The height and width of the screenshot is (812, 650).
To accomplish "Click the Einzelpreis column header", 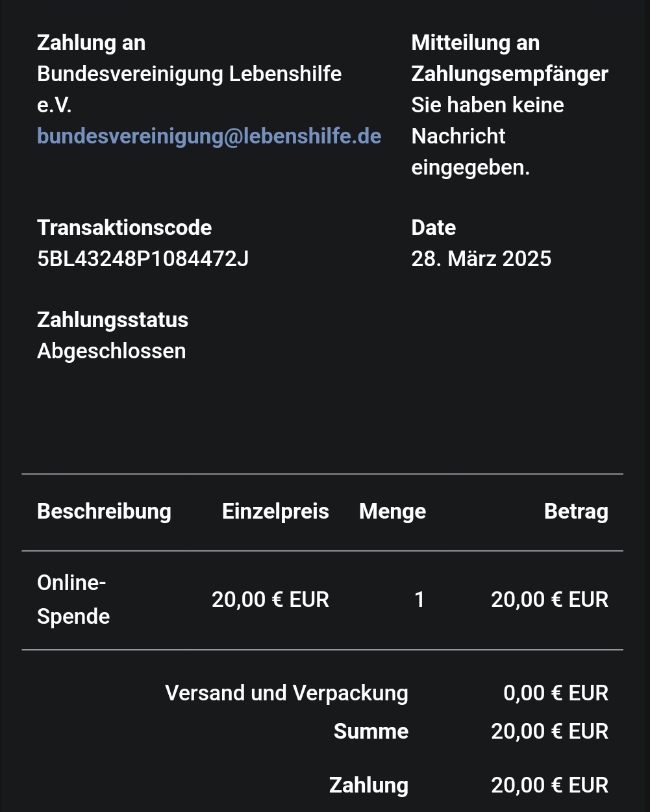I will coord(275,511).
